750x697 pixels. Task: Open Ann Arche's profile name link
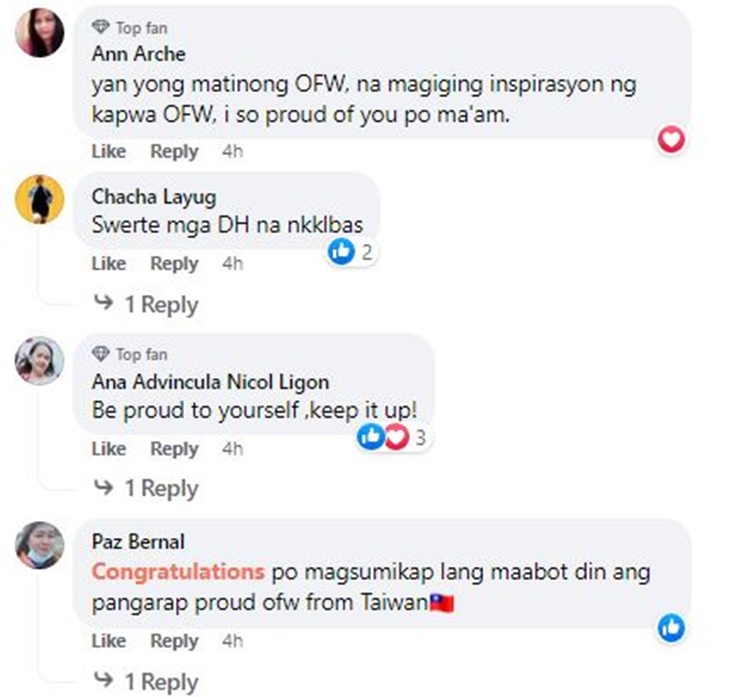click(138, 54)
